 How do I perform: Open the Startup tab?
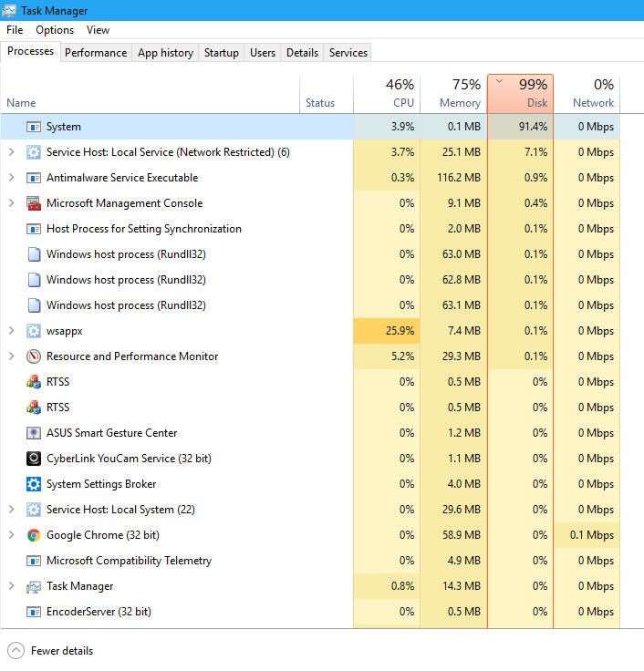tap(222, 53)
